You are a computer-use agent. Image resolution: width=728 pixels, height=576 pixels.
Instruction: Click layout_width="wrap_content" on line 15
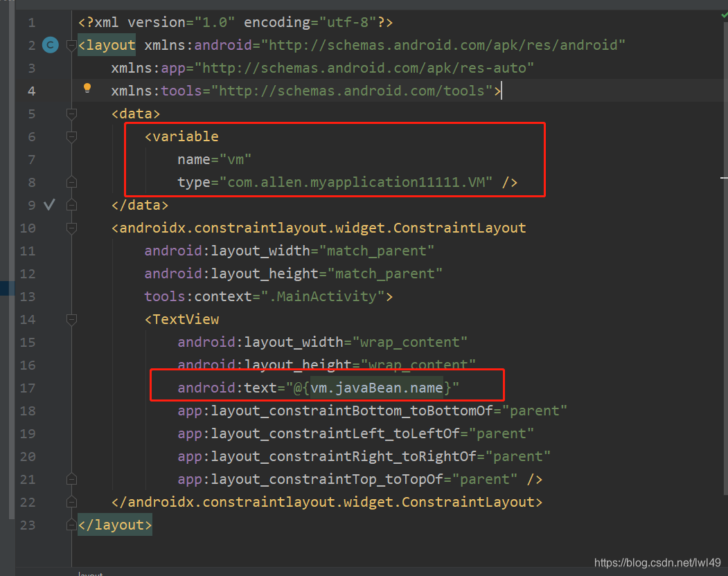coord(322,342)
